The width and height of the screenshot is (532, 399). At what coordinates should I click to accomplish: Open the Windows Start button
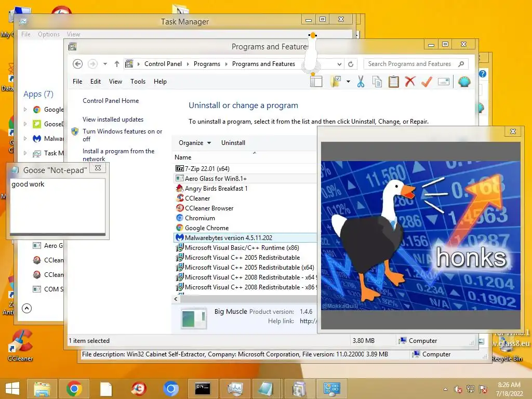click(12, 389)
